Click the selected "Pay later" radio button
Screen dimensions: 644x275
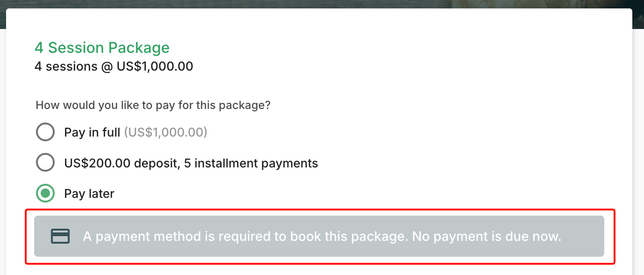[x=45, y=193]
